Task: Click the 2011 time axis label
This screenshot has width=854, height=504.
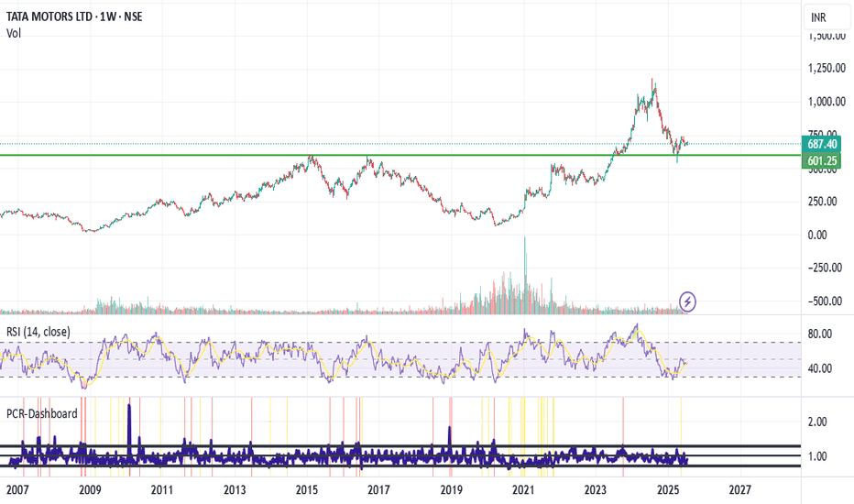Action: (x=162, y=490)
